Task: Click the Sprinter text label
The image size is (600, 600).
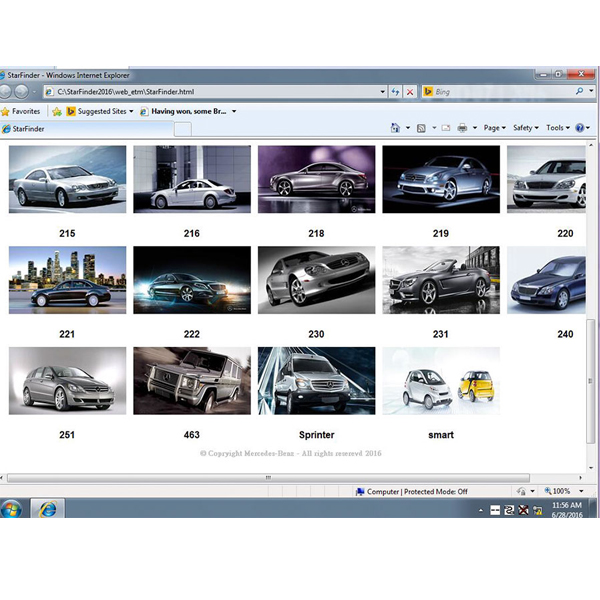Action: coord(316,435)
